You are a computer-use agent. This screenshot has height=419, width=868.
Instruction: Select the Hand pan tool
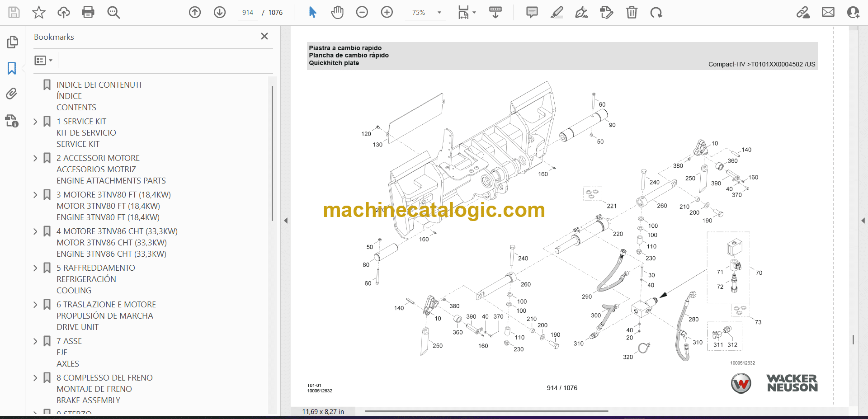337,12
